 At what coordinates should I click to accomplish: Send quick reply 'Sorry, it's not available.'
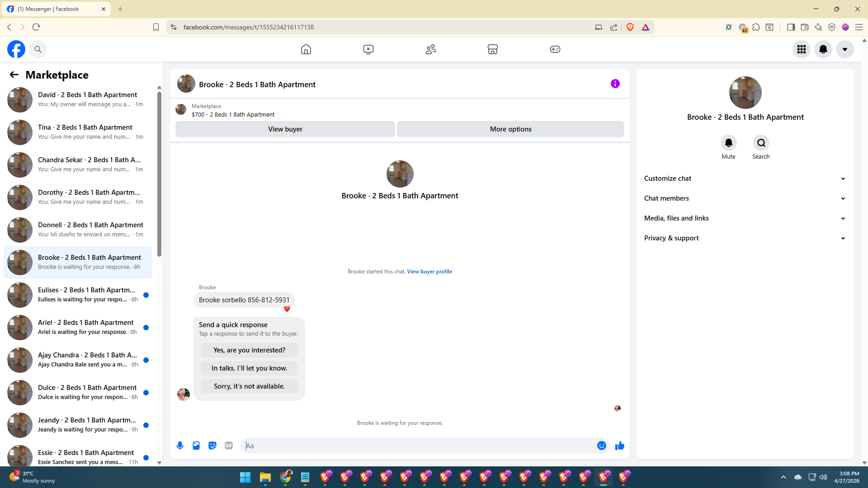[250, 386]
